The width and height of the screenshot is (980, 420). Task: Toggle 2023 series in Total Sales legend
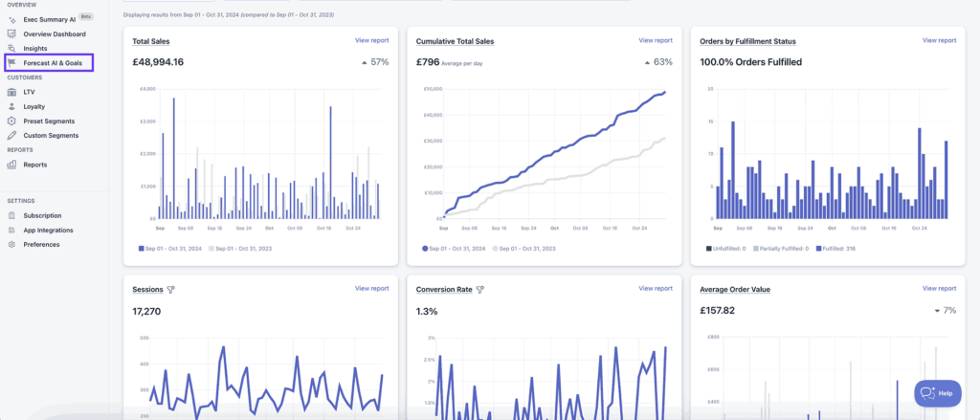coord(240,248)
